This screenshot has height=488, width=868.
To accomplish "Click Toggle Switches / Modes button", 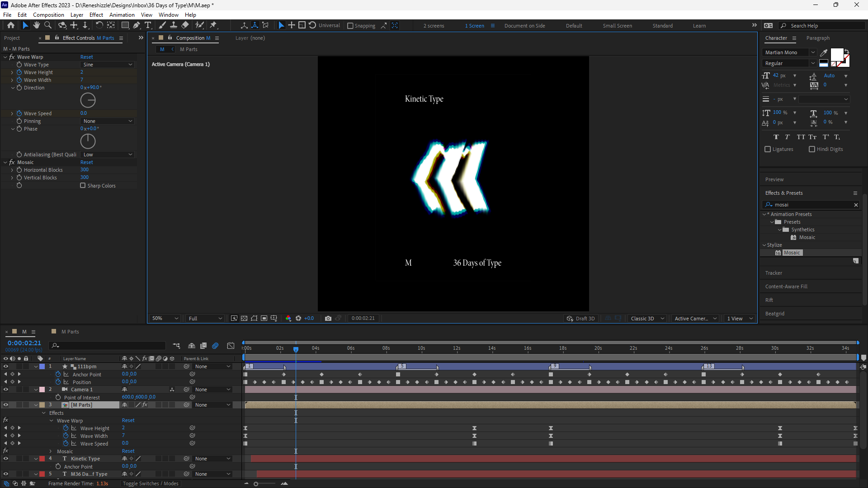I will [151, 483].
